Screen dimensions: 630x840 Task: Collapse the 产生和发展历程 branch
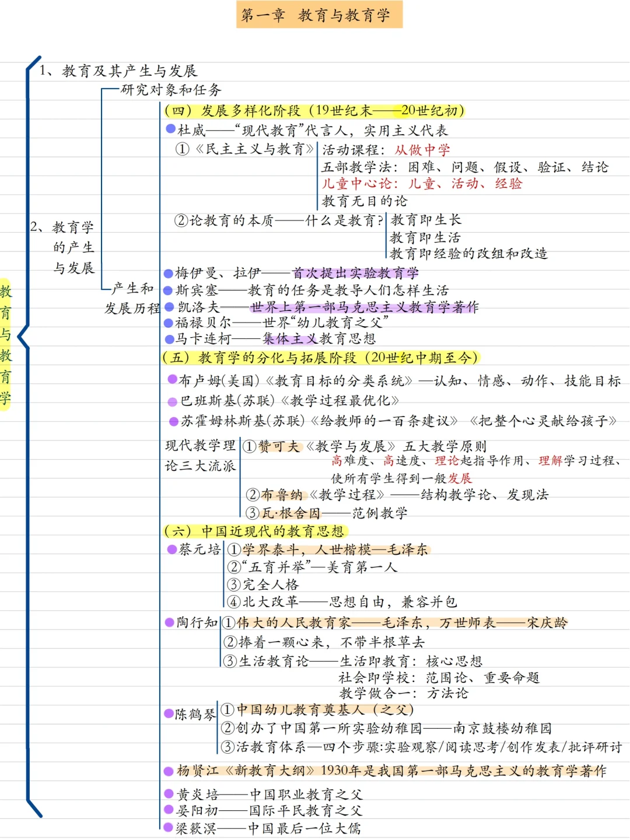point(134,299)
